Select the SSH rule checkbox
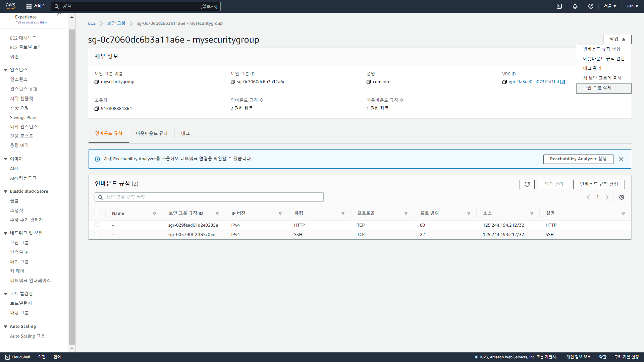Image resolution: width=644 pixels, height=362 pixels. pyautogui.click(x=97, y=234)
